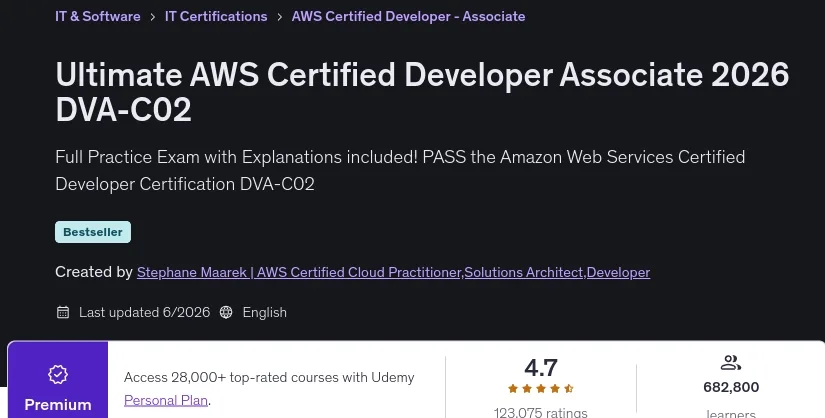Click the Premium badge checkmark icon
The width and height of the screenshot is (825, 418).
tap(58, 374)
